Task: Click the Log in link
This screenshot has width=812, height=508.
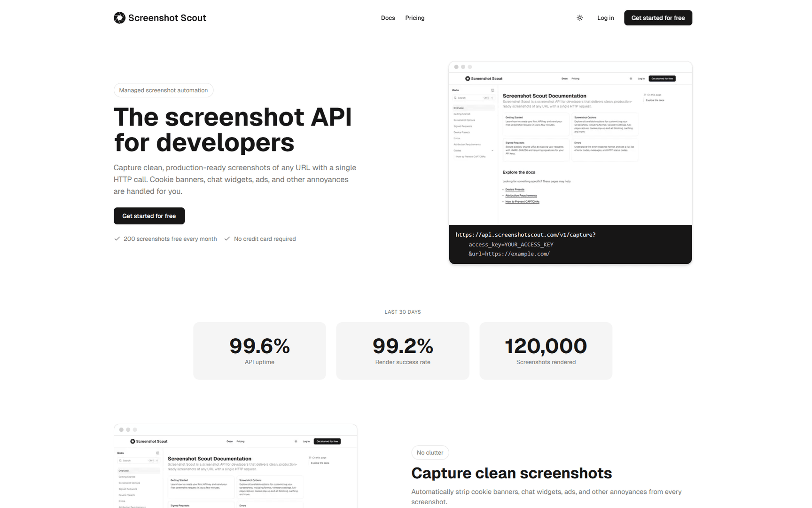Action: click(x=605, y=18)
